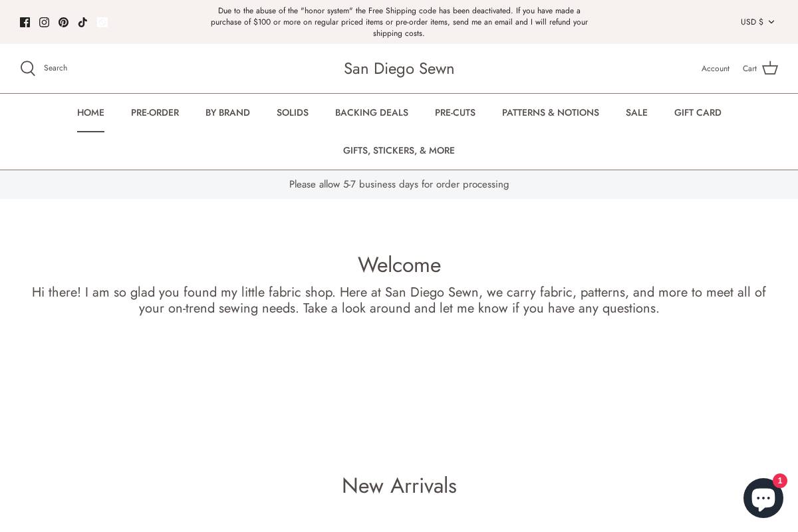Switch to the PRE-ORDER section
Viewport: 798px width, 532px height.
[x=155, y=112]
